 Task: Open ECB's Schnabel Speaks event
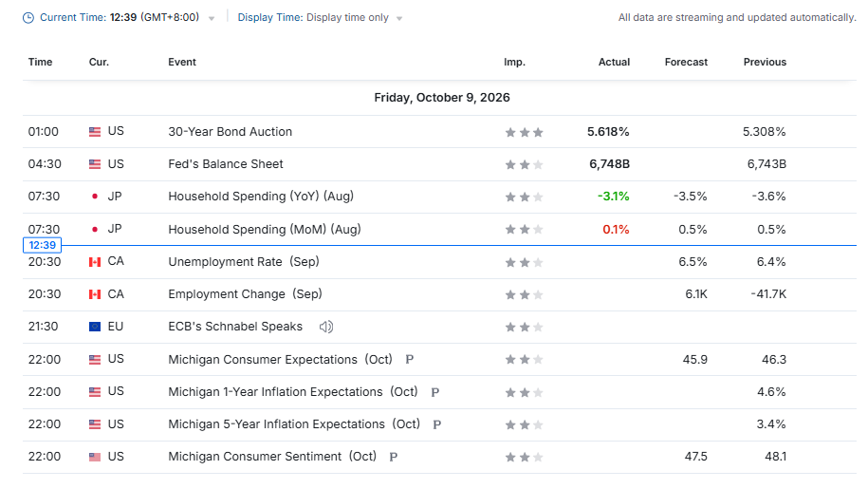[x=235, y=327]
